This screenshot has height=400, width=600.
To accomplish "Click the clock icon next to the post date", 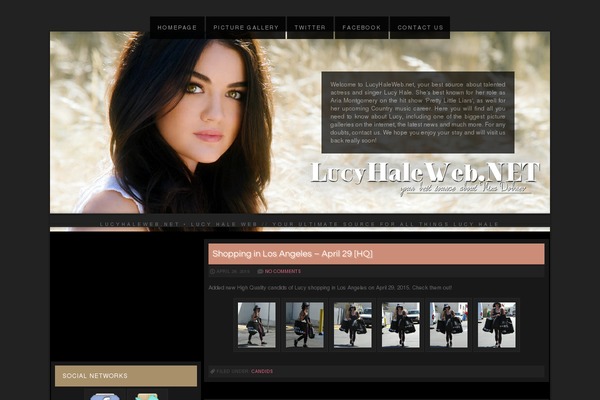I will click(212, 271).
